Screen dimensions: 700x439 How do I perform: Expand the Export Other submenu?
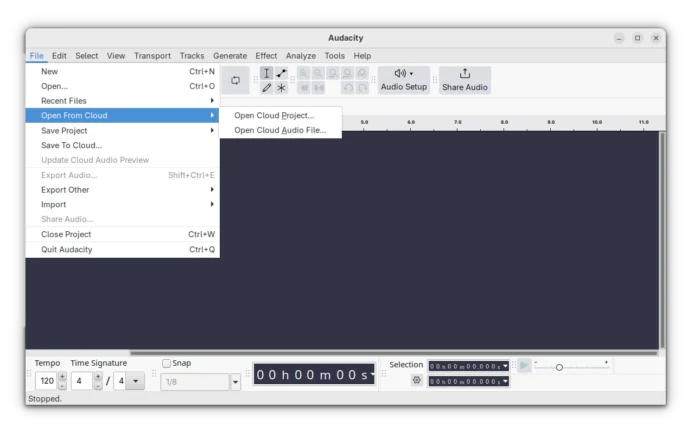[122, 189]
